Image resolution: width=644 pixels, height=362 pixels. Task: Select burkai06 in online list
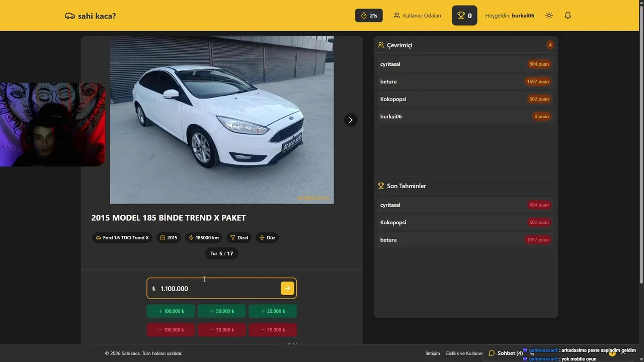pyautogui.click(x=465, y=117)
